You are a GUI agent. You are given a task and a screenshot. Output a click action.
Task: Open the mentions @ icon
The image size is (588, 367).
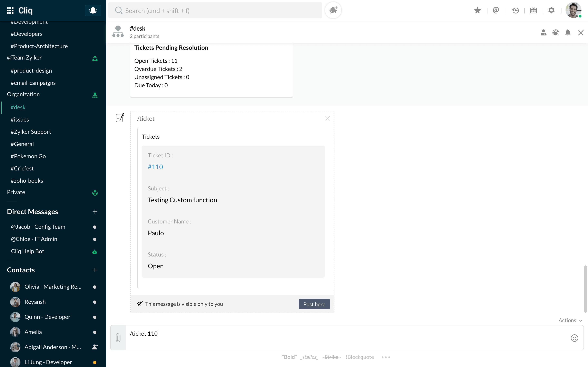496,10
